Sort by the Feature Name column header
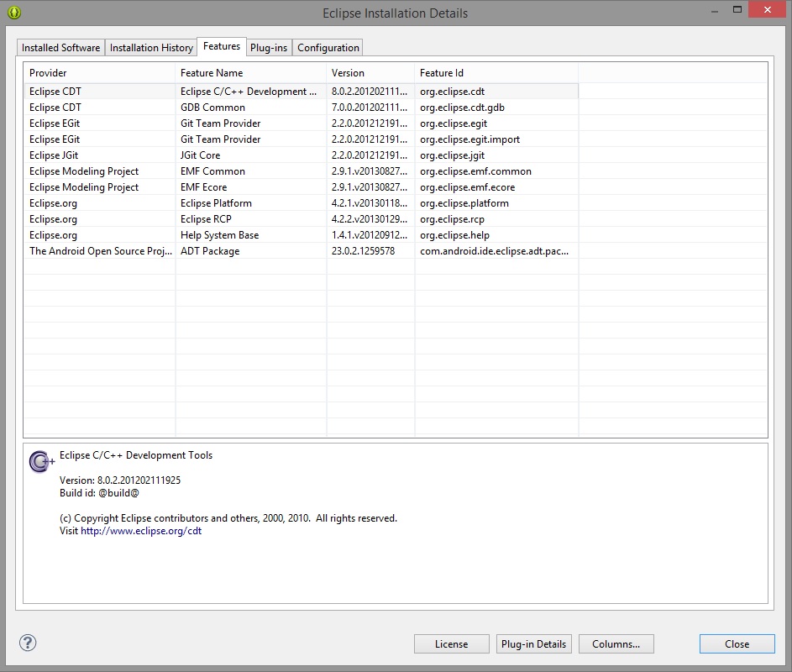Image resolution: width=792 pixels, height=672 pixels. 250,73
